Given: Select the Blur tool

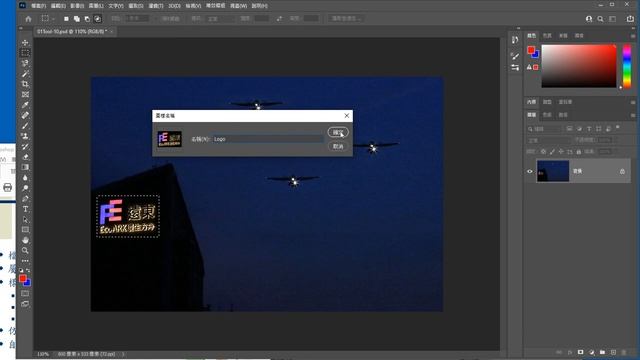Looking at the screenshot, I should click(25, 178).
